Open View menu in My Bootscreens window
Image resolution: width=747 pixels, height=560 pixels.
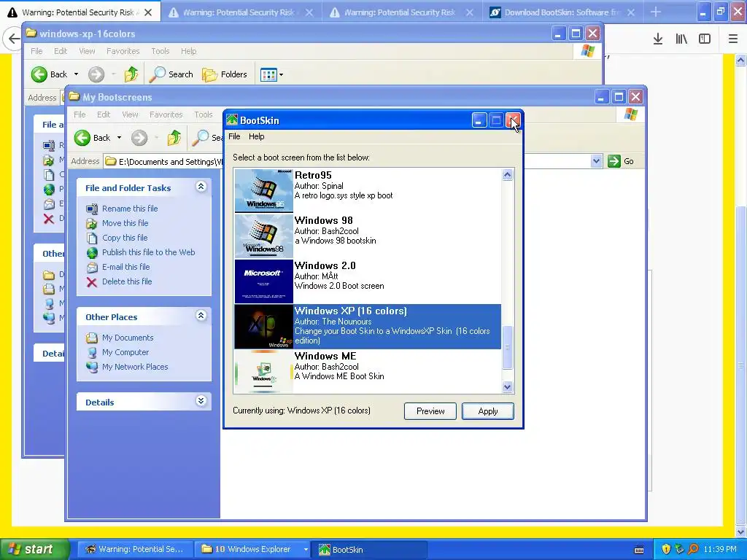coord(130,114)
